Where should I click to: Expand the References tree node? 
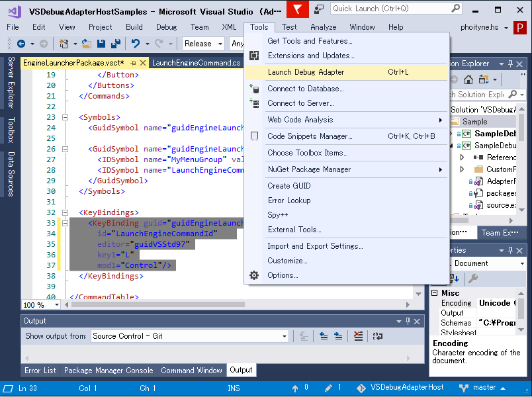tap(462, 157)
